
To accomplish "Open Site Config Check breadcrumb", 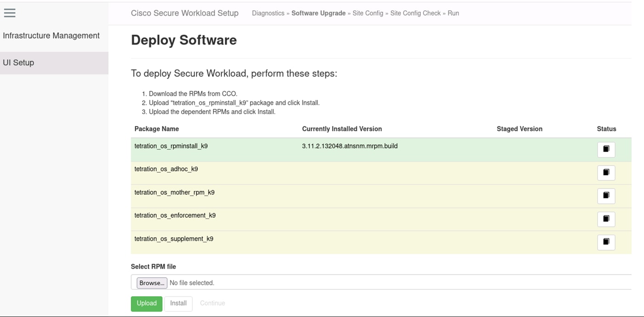I will (x=416, y=13).
